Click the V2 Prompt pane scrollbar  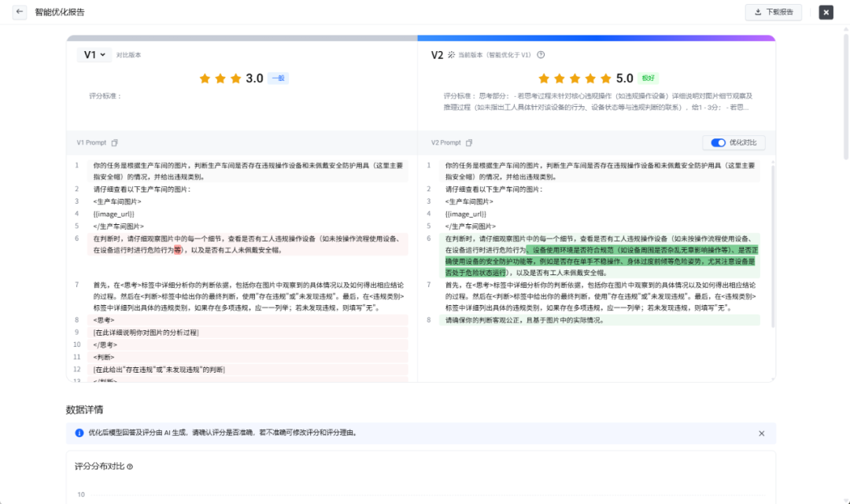coord(773,246)
